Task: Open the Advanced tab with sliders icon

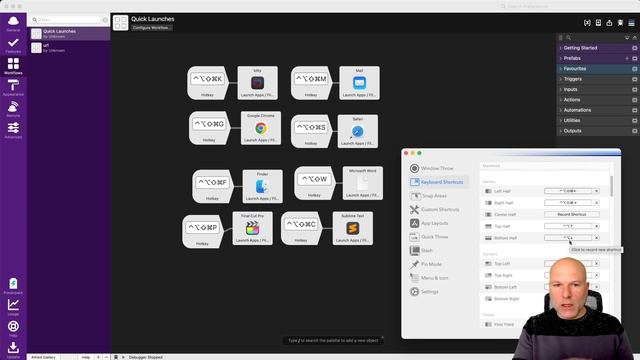Action: pos(13,130)
